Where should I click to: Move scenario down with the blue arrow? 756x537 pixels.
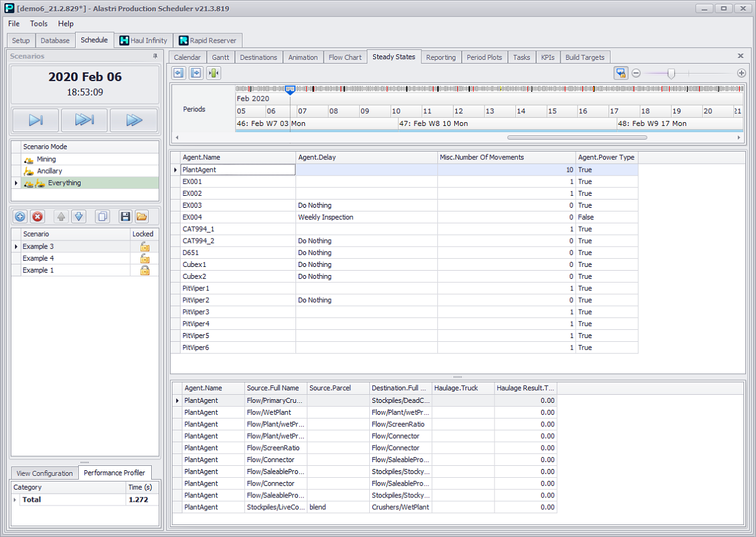coord(79,217)
